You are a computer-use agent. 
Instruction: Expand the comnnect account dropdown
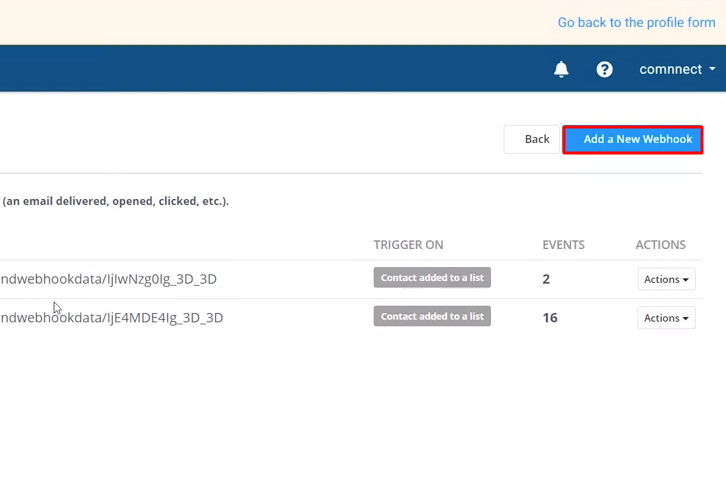[x=677, y=69]
